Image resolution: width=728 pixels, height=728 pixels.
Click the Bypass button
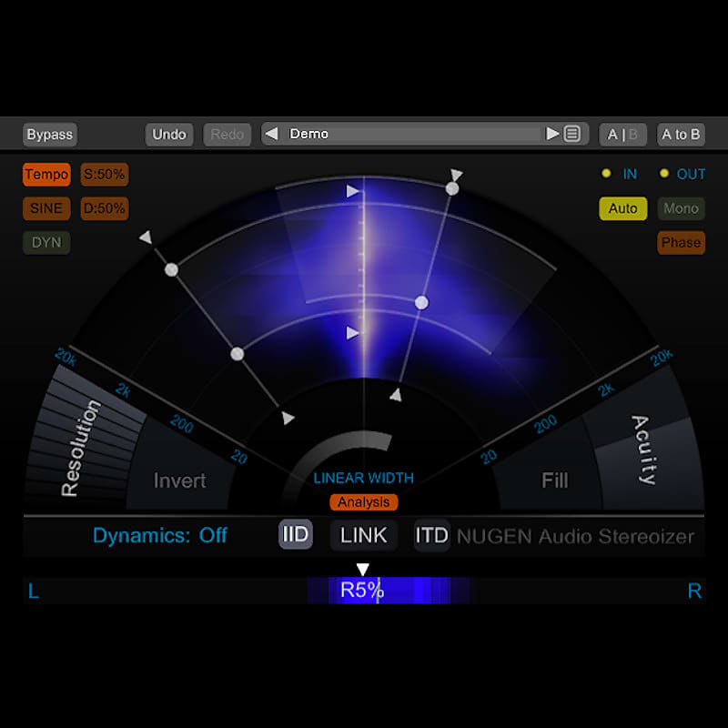pyautogui.click(x=49, y=134)
